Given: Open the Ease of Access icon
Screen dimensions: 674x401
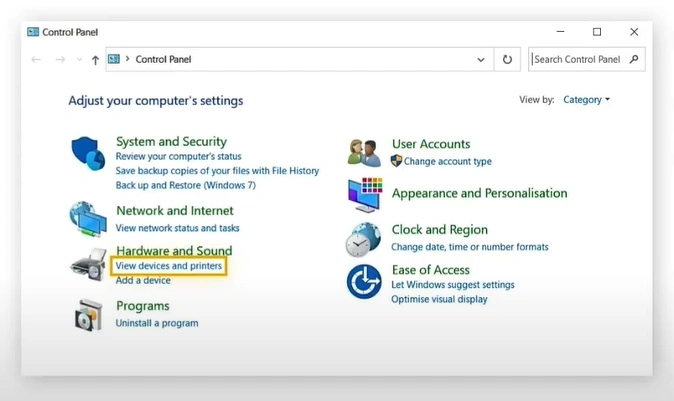Looking at the screenshot, I should click(364, 282).
